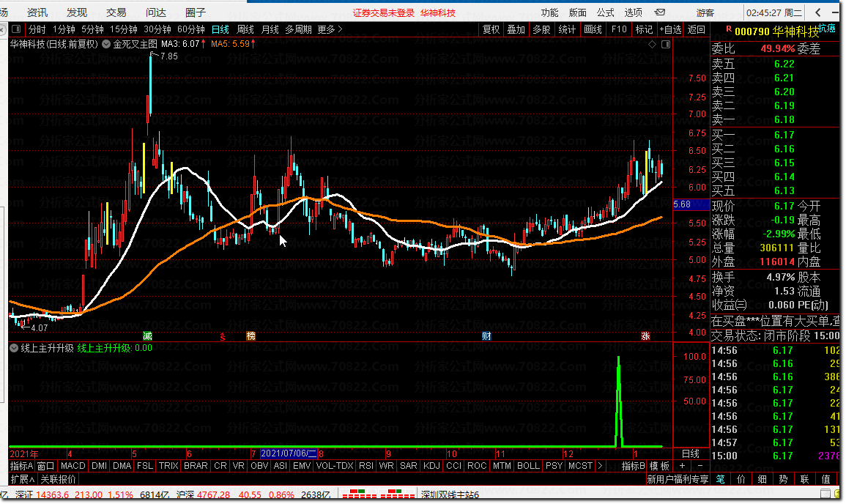Click the diamond marker icon on chart
Viewport: 846px width, 504px height.
[x=653, y=44]
